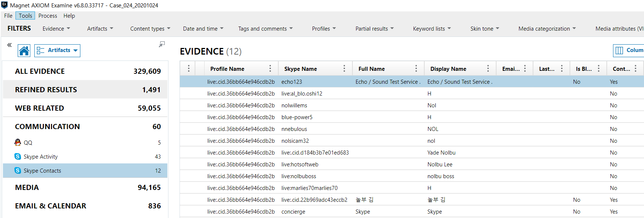Click the Skype Activity count 43
This screenshot has height=218, width=644.
pyautogui.click(x=158, y=157)
